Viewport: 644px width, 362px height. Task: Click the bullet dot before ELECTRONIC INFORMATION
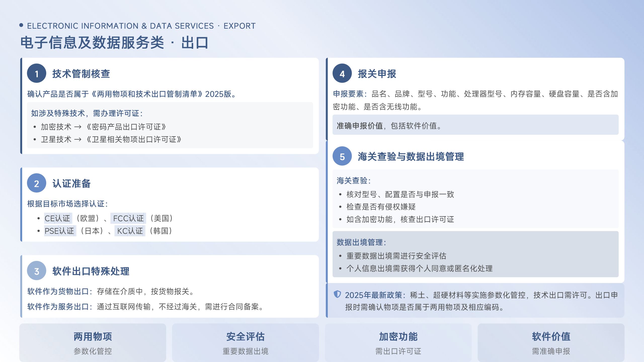pyautogui.click(x=21, y=25)
